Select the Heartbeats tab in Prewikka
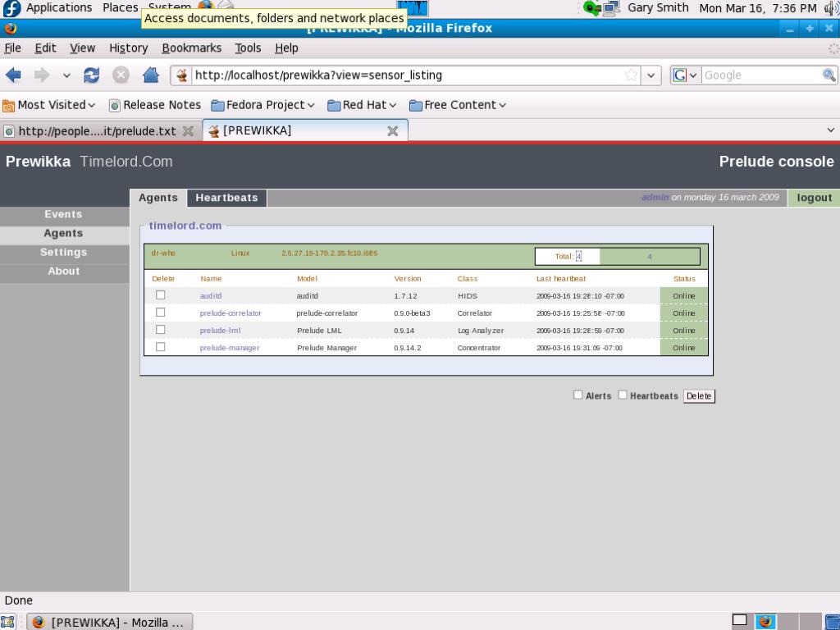 point(226,198)
